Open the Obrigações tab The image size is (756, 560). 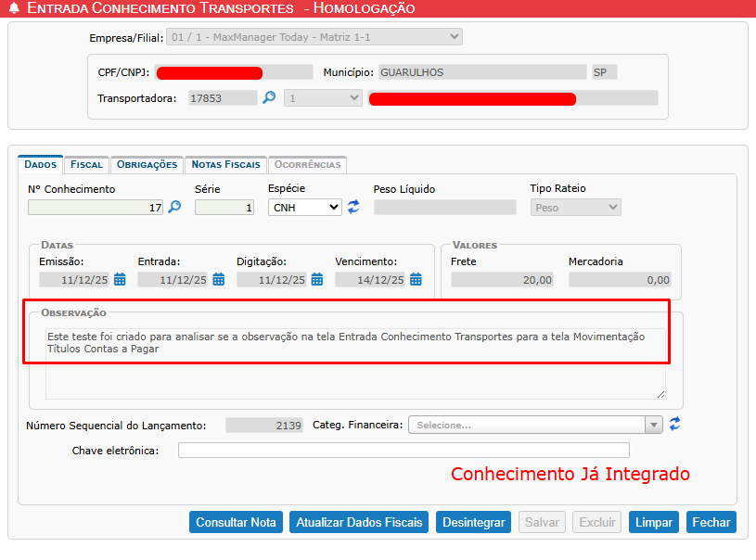147,164
